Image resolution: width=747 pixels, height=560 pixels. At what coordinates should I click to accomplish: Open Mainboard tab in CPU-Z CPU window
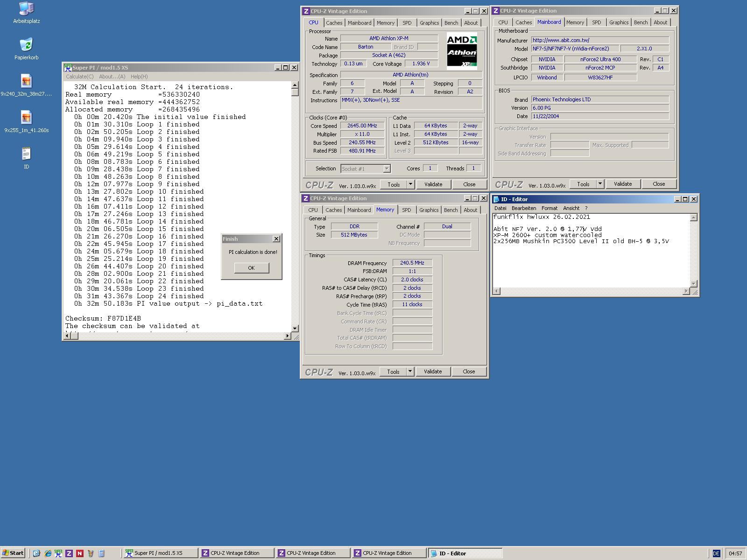tap(359, 23)
